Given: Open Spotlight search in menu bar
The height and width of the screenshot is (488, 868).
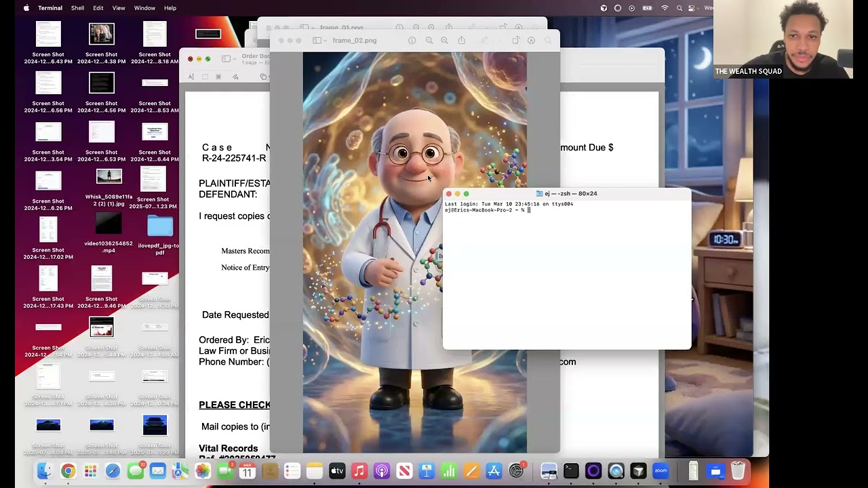Looking at the screenshot, I should [679, 8].
